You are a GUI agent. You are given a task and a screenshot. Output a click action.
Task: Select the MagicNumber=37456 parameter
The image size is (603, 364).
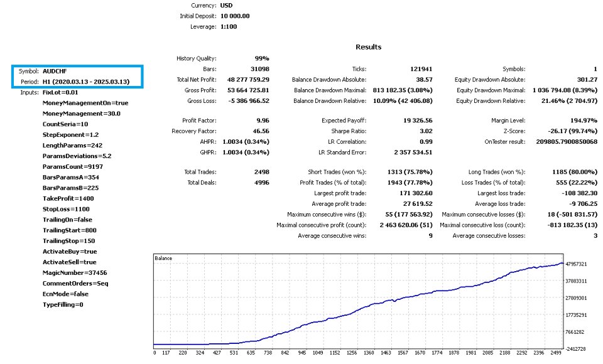(75, 273)
